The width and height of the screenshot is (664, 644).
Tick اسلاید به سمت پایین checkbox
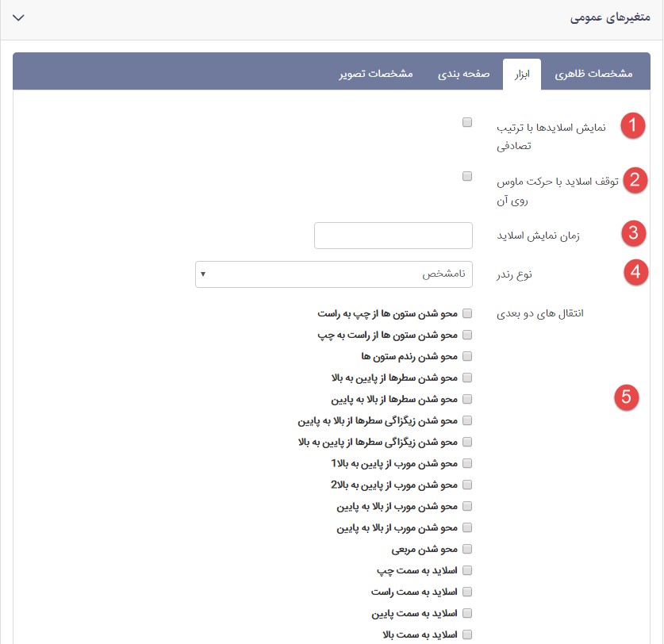pyautogui.click(x=467, y=613)
